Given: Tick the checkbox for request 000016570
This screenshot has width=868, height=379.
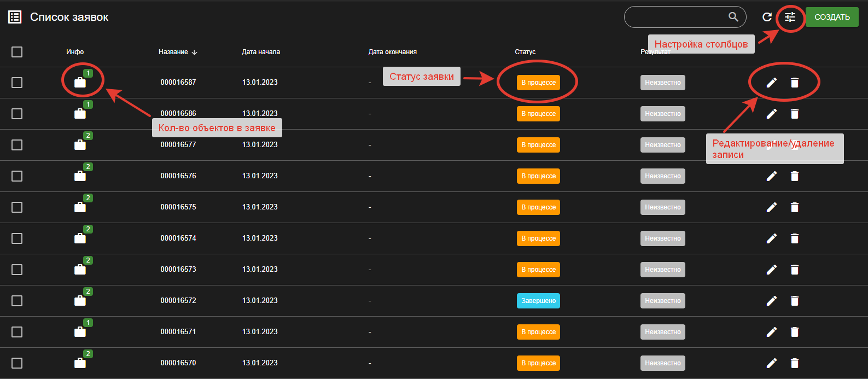Looking at the screenshot, I should click(x=17, y=363).
